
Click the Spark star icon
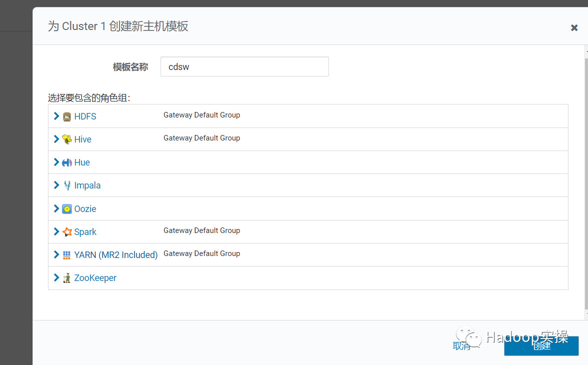click(66, 231)
